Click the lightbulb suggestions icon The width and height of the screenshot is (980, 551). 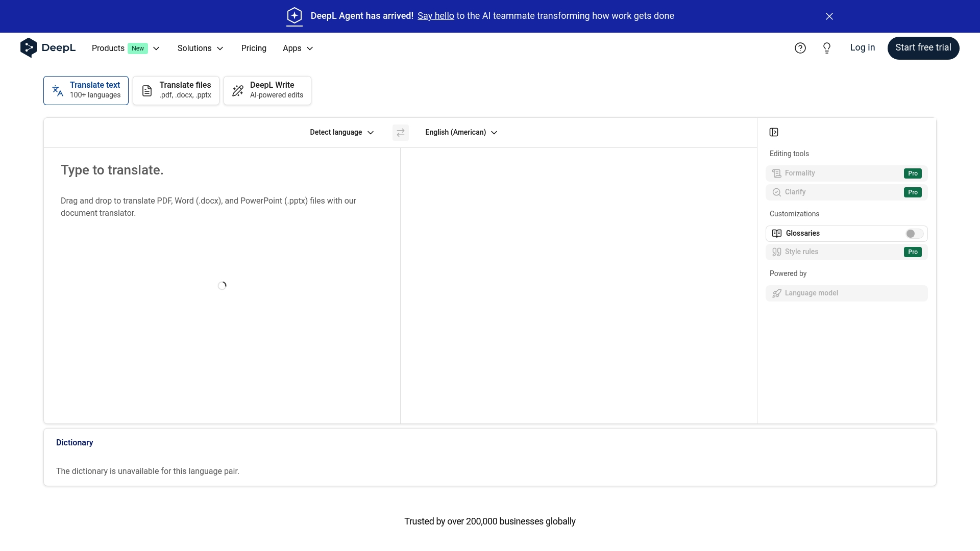point(827,47)
